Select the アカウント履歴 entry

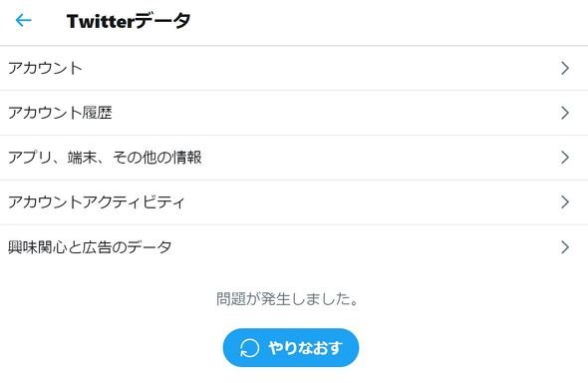click(x=294, y=113)
